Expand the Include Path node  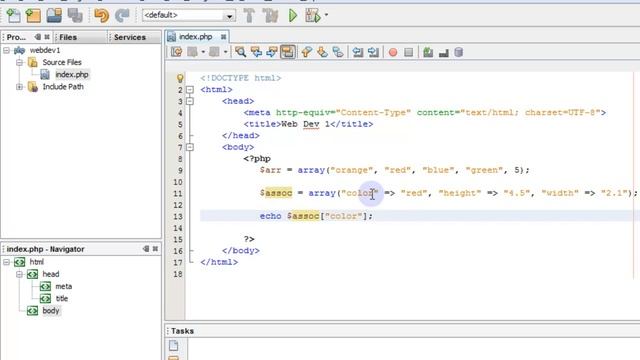(x=19, y=87)
